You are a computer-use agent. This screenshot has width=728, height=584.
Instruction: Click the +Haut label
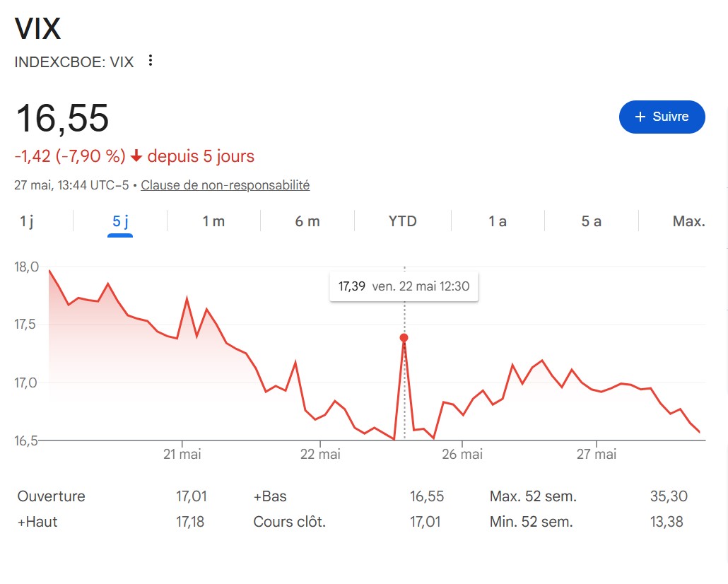37,522
